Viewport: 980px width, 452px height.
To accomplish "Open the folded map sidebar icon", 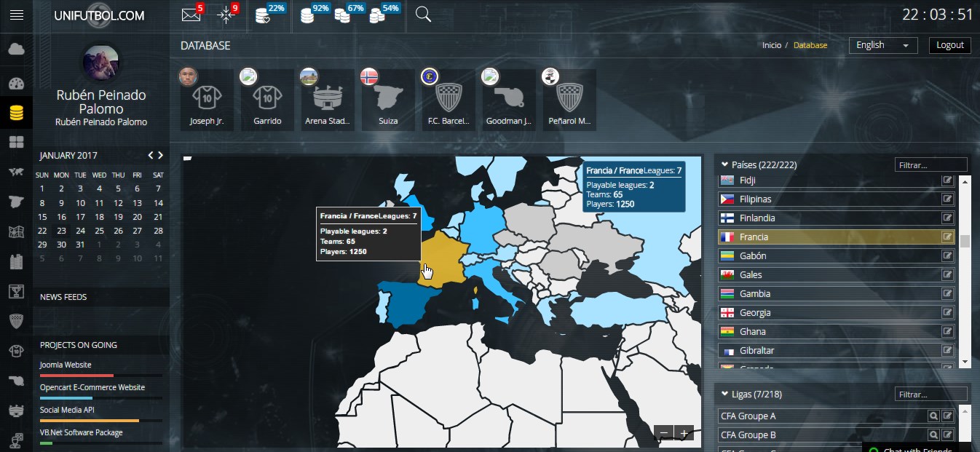I will tap(16, 232).
